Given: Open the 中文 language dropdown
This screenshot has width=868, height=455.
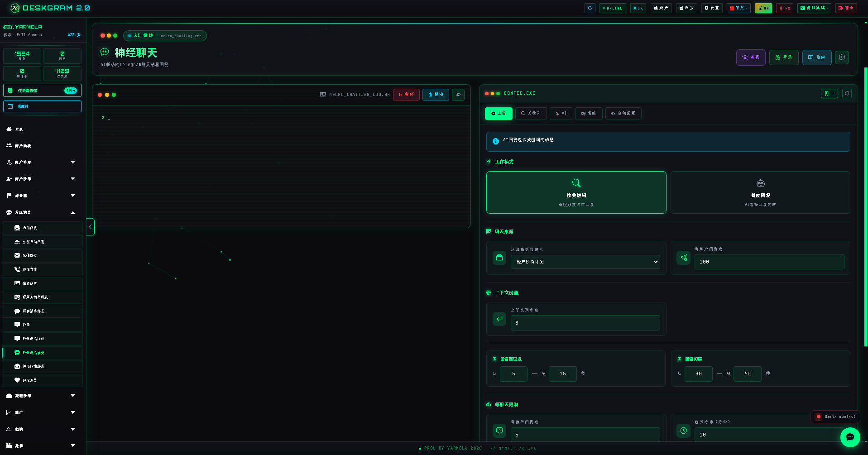Looking at the screenshot, I should [739, 8].
